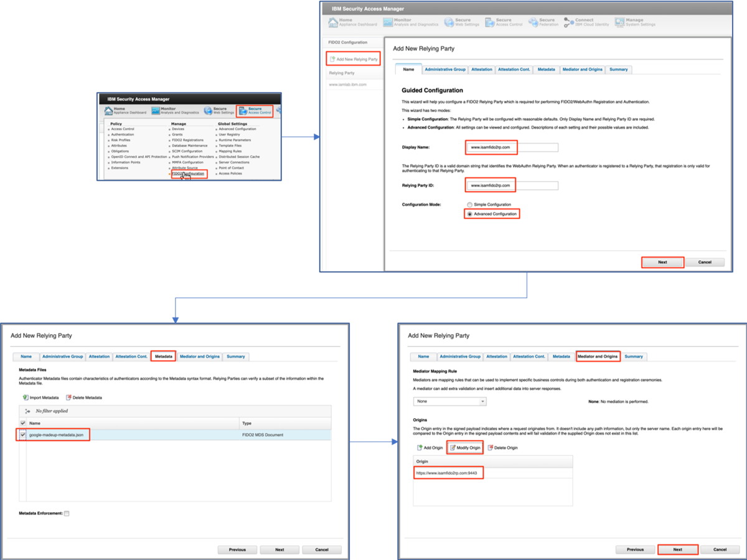Toggle Metadata Enforcement checkbox
The image size is (747, 560).
point(67,513)
